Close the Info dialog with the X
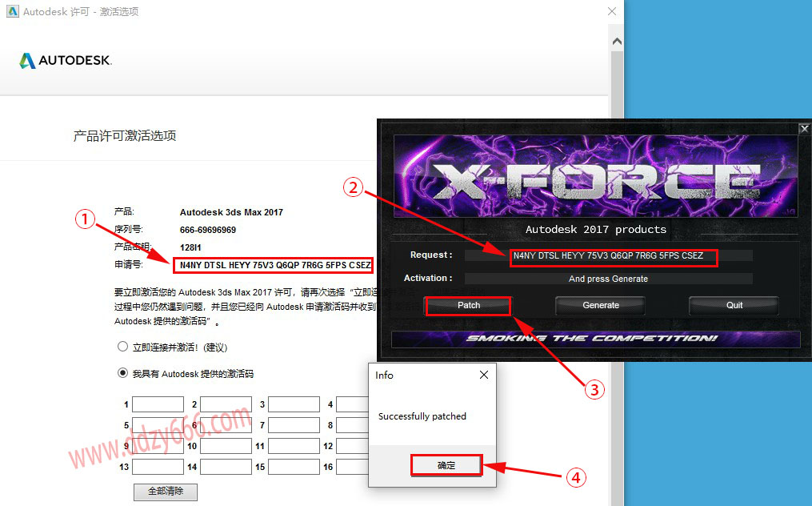 (483, 375)
